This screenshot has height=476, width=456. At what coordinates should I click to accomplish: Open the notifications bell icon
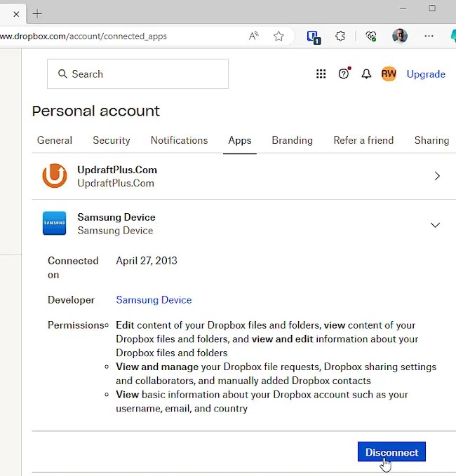[366, 74]
